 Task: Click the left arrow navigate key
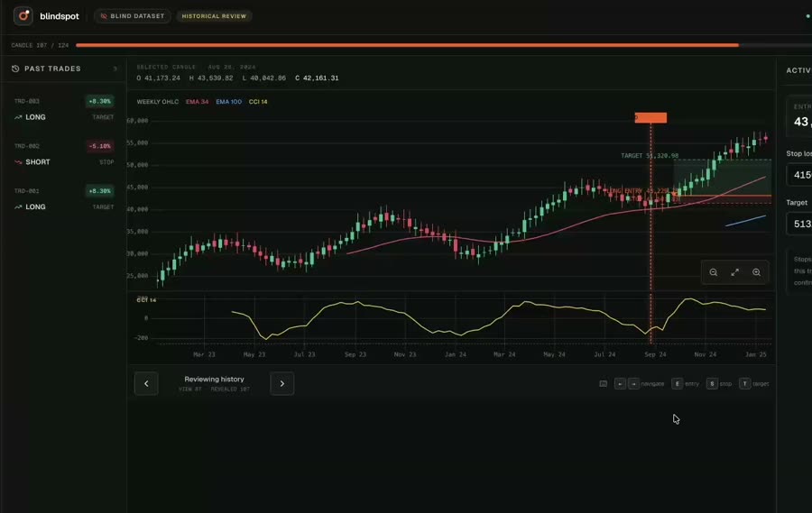click(620, 383)
